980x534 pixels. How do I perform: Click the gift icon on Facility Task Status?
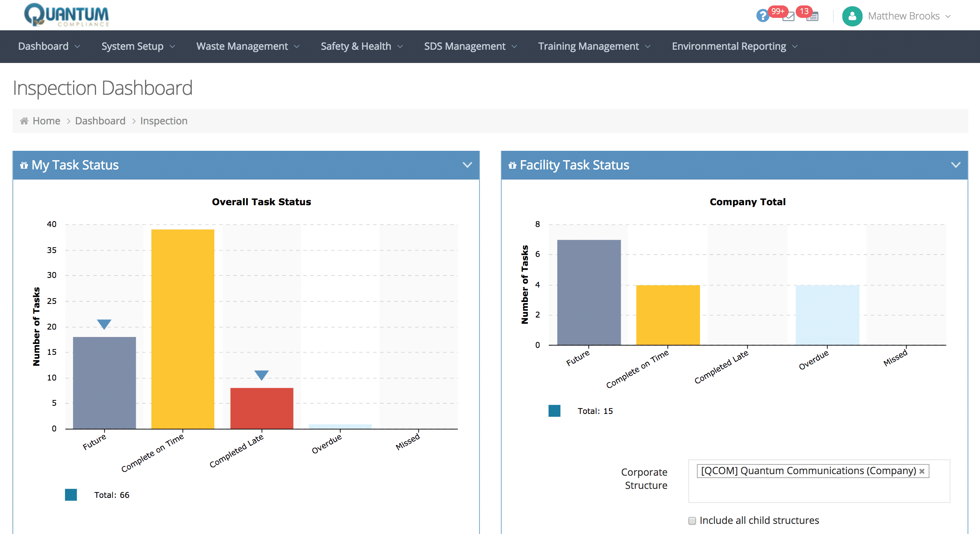tap(512, 165)
